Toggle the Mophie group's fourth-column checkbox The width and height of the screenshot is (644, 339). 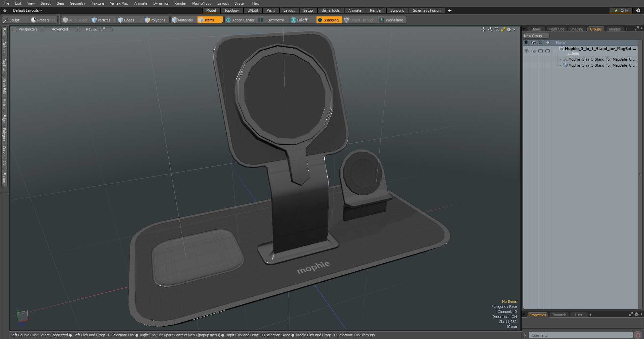[547, 51]
